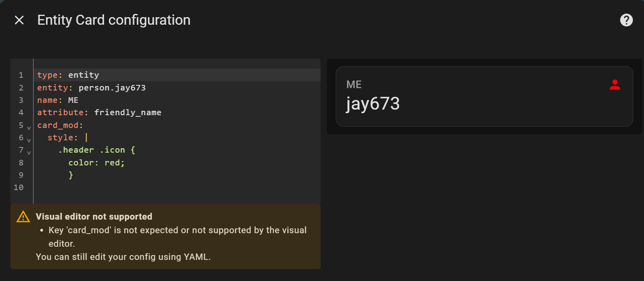Place cursor on 'person.jay673' entity value

(112, 88)
